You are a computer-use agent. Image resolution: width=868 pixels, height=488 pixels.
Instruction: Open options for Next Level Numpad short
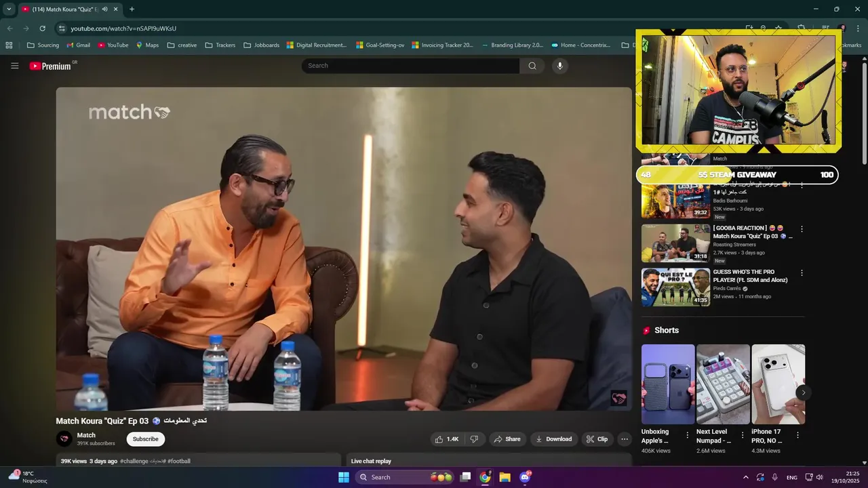coord(743,435)
